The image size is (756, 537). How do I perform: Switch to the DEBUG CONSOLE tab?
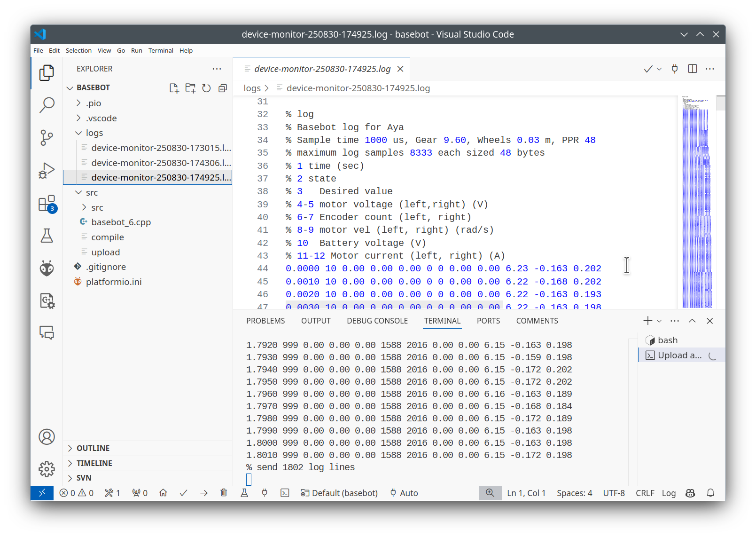coord(377,321)
